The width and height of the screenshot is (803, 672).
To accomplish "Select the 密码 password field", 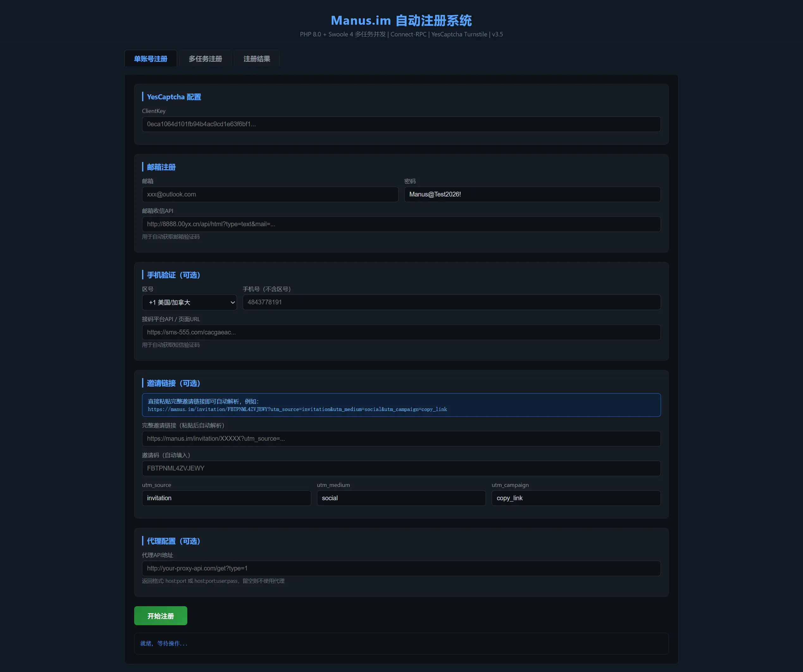I will (532, 194).
